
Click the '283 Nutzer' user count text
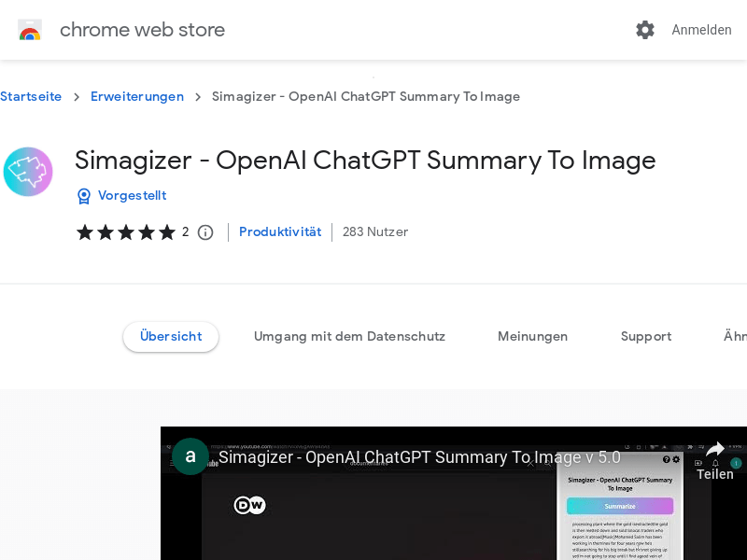pos(375,231)
